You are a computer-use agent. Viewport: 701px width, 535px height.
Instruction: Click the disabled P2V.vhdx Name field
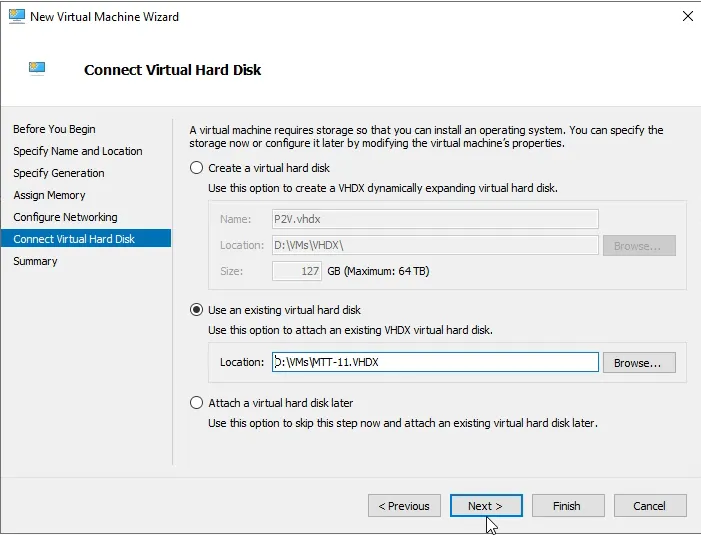pos(434,219)
